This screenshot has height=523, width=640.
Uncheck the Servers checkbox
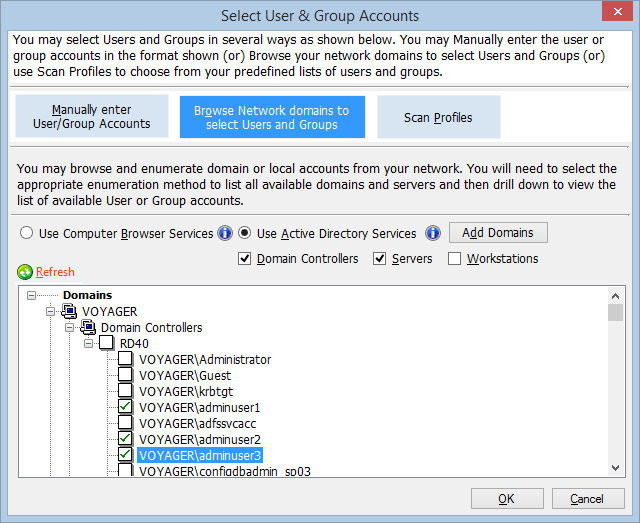[380, 258]
